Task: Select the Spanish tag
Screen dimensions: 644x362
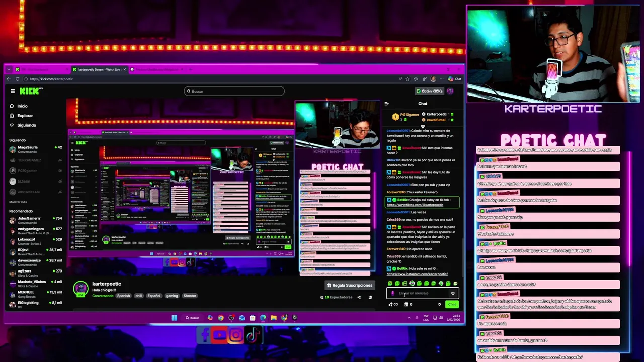Action: (123, 296)
